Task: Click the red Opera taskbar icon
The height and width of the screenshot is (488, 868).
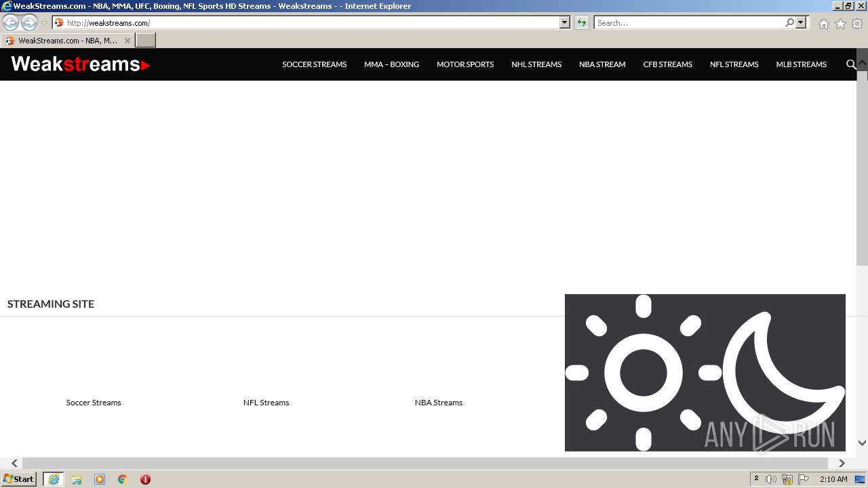Action: tap(145, 479)
